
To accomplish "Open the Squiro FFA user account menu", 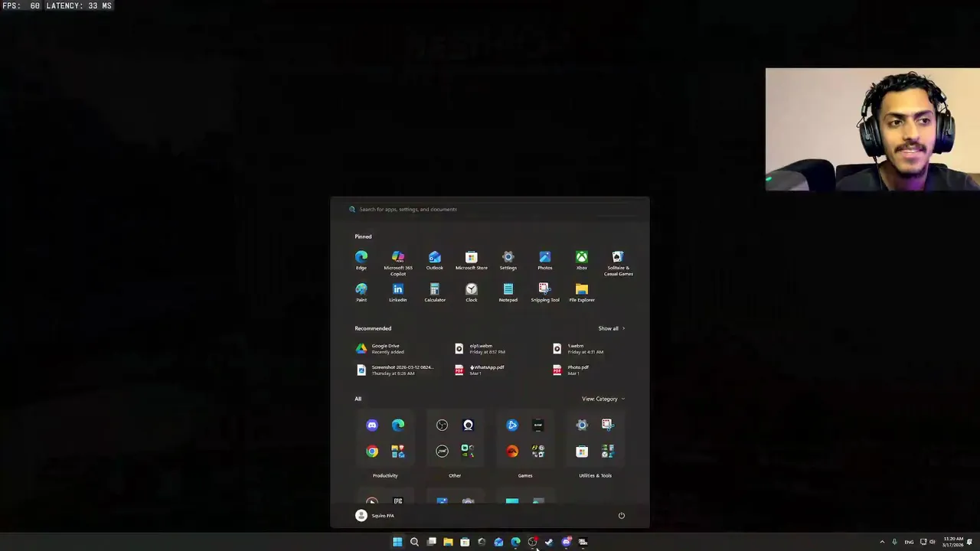I will [x=375, y=516].
